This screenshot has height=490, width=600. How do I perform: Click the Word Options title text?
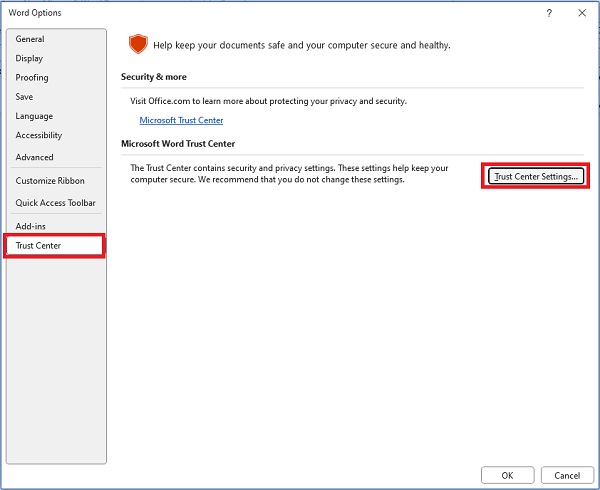[x=35, y=13]
